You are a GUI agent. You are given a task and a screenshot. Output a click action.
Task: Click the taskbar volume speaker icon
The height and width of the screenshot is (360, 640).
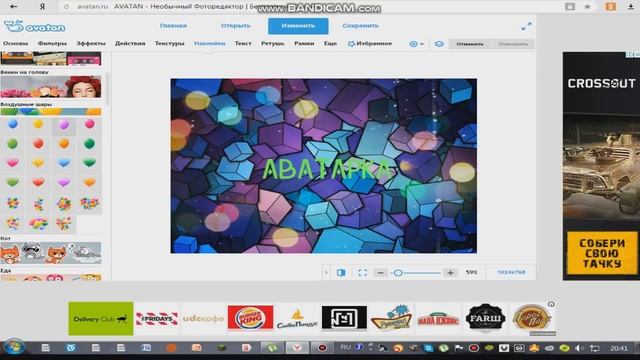pyautogui.click(x=579, y=348)
